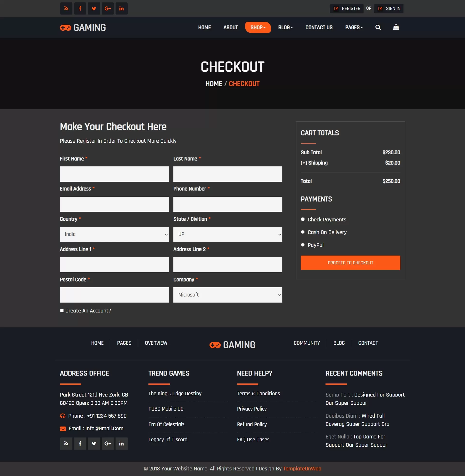
Task: Click the Postal Code input field
Action: tap(114, 295)
